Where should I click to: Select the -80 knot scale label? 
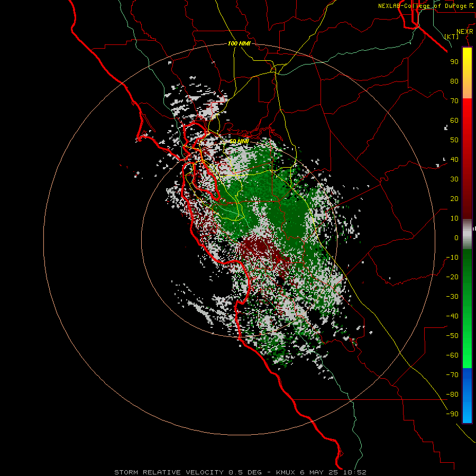point(452,395)
